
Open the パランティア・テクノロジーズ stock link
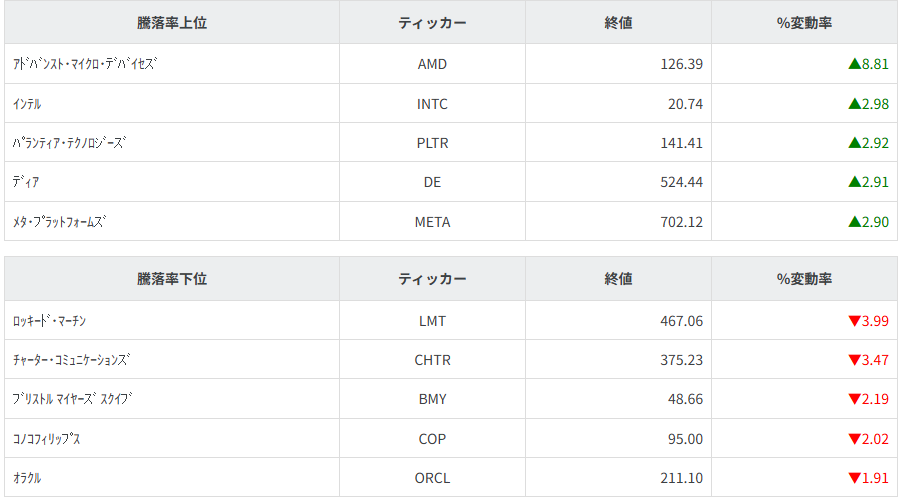point(69,143)
